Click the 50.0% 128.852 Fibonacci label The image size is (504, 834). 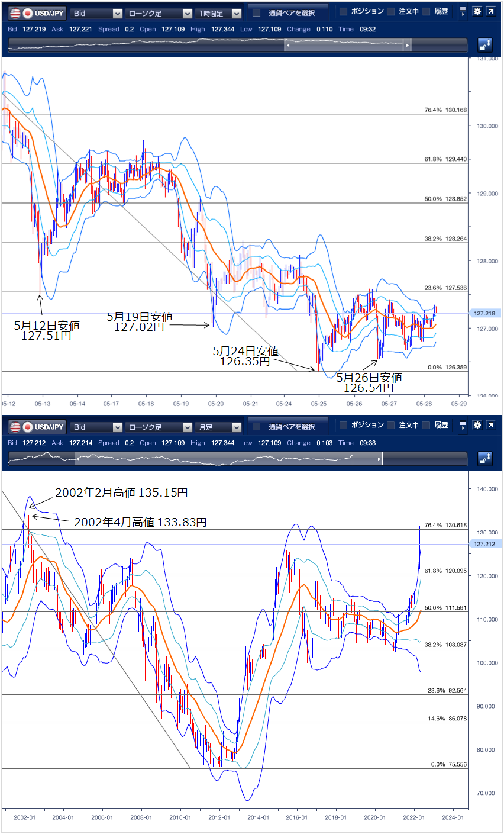click(446, 199)
